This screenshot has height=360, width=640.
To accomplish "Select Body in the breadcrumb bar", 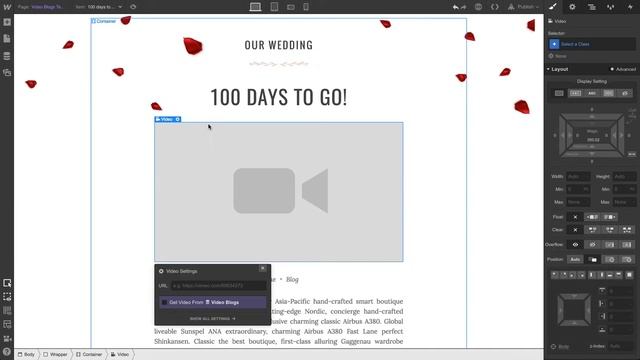I will tap(27, 354).
